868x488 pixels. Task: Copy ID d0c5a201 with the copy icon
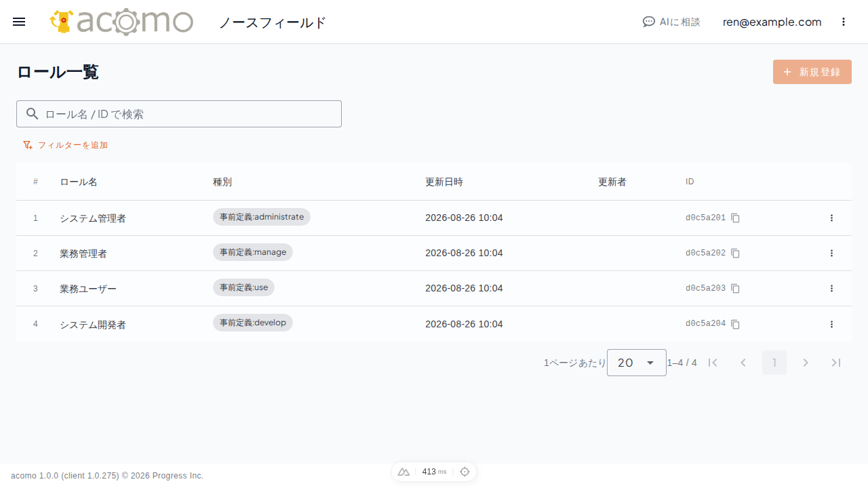point(735,218)
